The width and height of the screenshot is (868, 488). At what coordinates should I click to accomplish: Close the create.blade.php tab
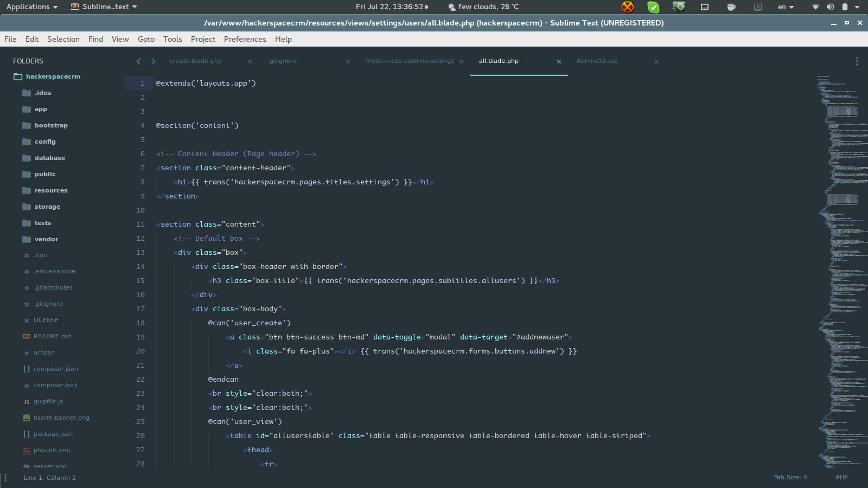click(250, 61)
